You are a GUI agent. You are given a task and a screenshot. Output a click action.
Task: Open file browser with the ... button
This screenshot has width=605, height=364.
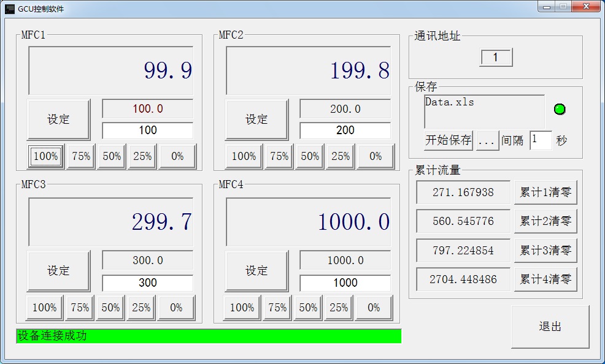point(486,140)
